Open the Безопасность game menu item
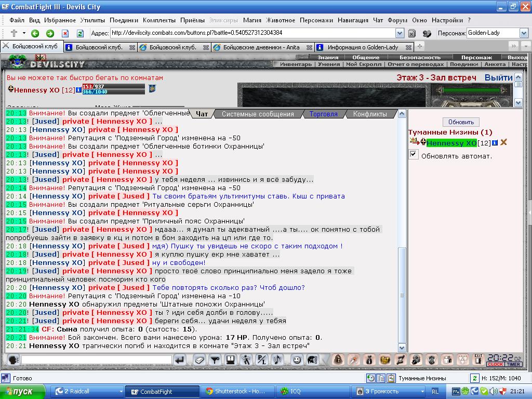This screenshot has width=532, height=399. 420,57
